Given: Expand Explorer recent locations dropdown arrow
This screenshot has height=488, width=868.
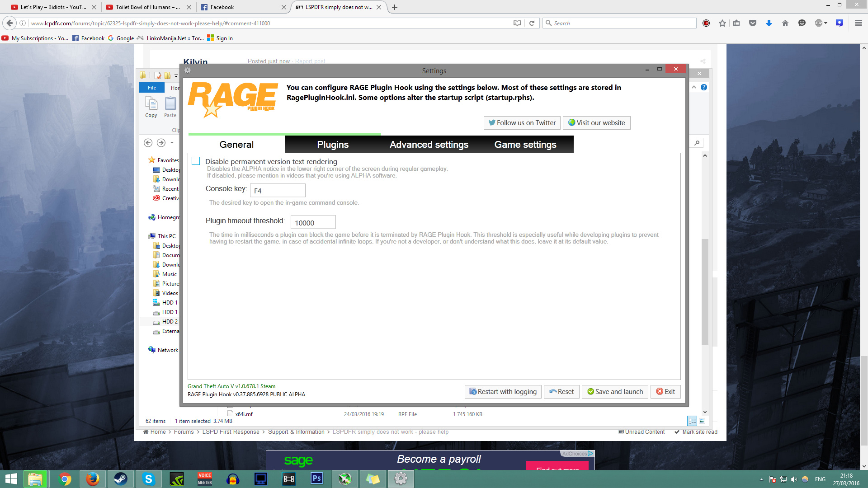Looking at the screenshot, I should tap(172, 143).
